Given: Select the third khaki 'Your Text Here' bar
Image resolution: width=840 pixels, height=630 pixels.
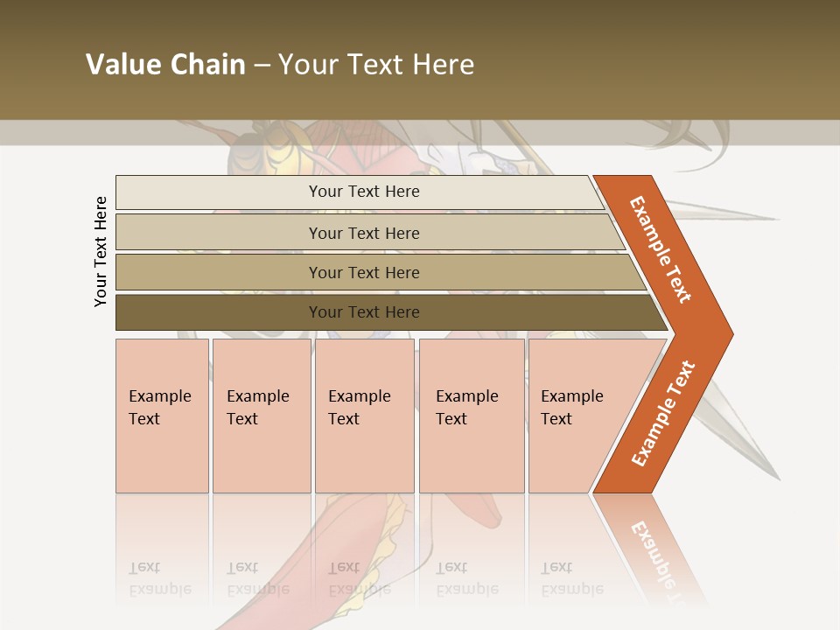Looking at the screenshot, I should click(381, 272).
